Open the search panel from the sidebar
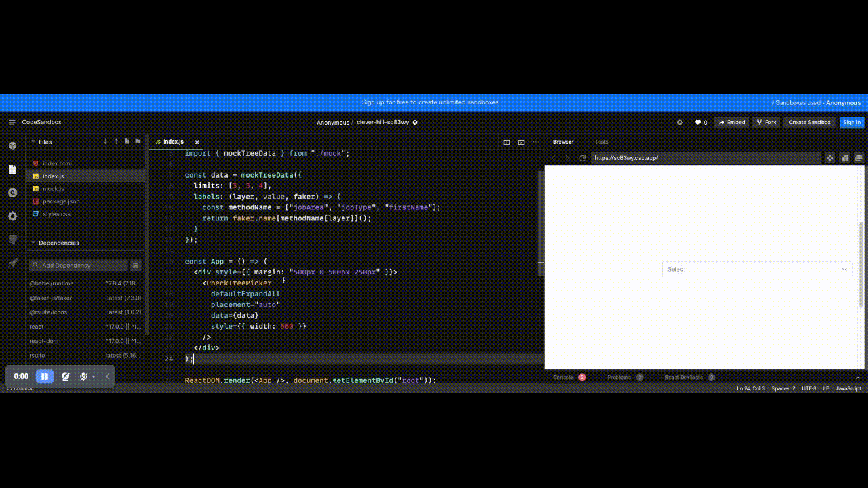This screenshot has height=488, width=868. coord(11,192)
